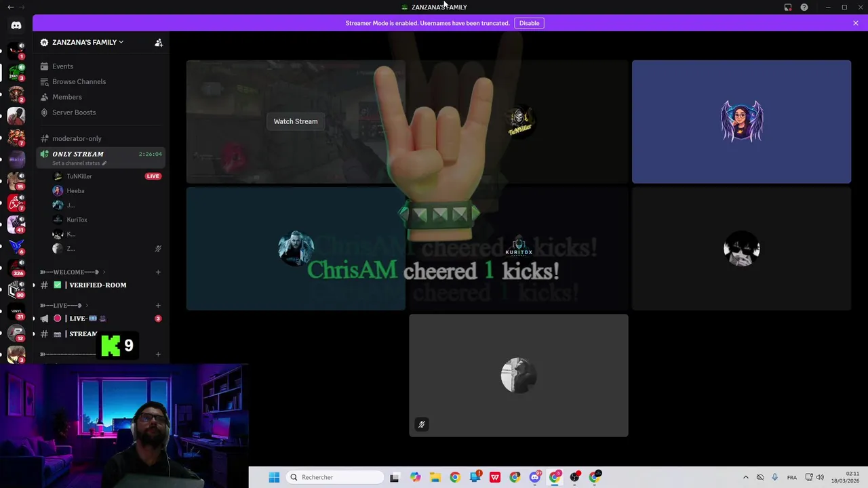The height and width of the screenshot is (488, 868).
Task: Expand the arrow beside the LIVE channel
Action: click(34, 319)
